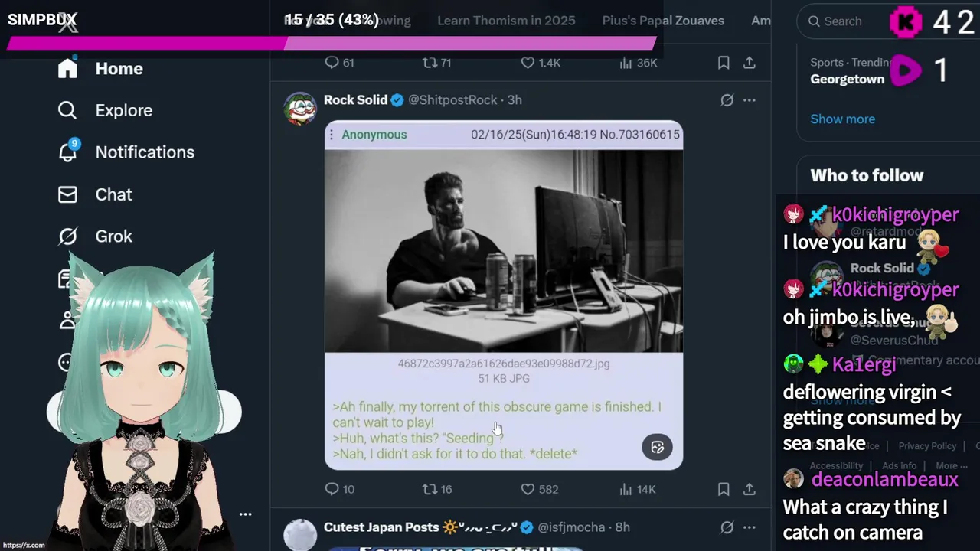Open @ShitpostRock profile handle

point(453,100)
